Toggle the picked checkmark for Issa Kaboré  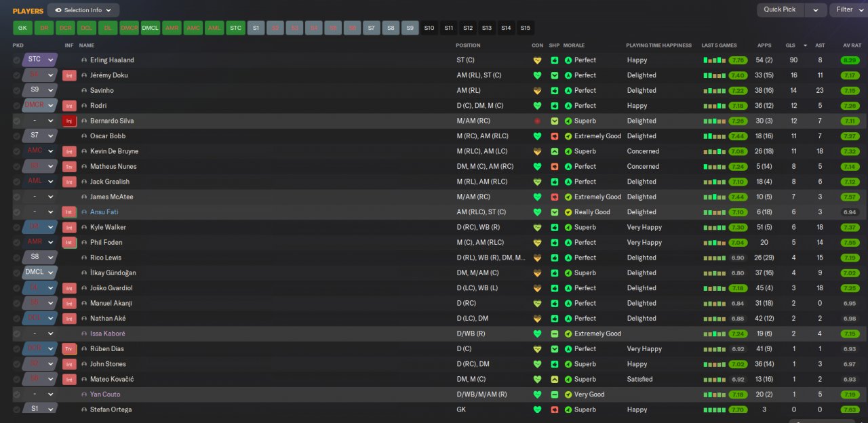click(x=16, y=334)
